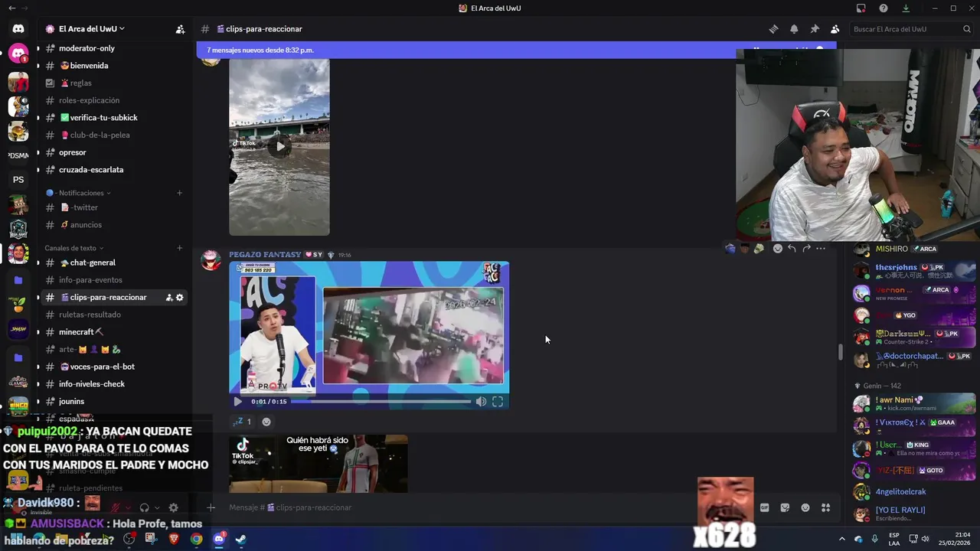Toggle deafen headphones icon
This screenshot has width=980, height=551.
144,507
